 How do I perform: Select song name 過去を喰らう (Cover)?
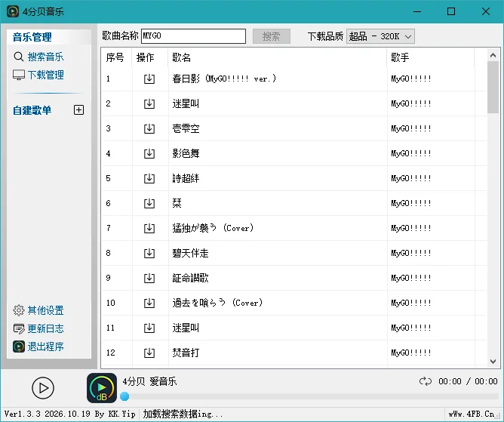217,303
